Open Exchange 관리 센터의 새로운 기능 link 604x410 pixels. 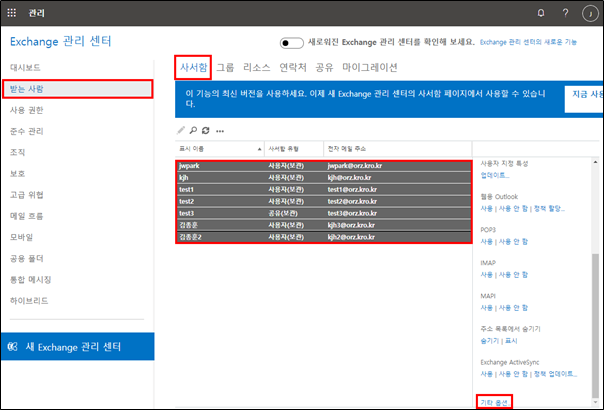[x=528, y=42]
